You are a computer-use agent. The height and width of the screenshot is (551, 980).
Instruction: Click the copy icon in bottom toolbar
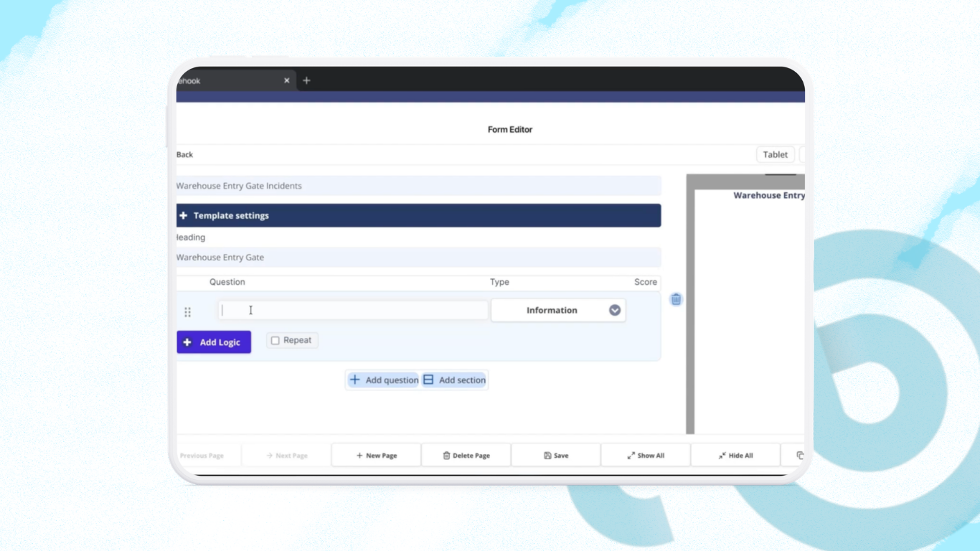tap(801, 456)
